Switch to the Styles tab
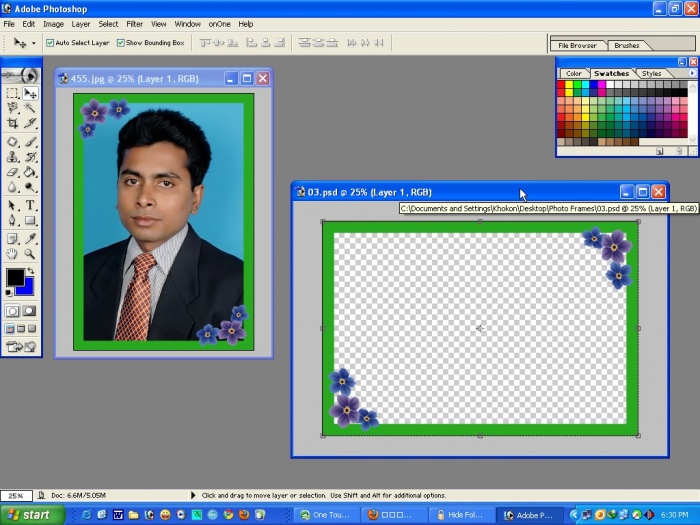Image resolution: width=700 pixels, height=525 pixels. pos(651,73)
